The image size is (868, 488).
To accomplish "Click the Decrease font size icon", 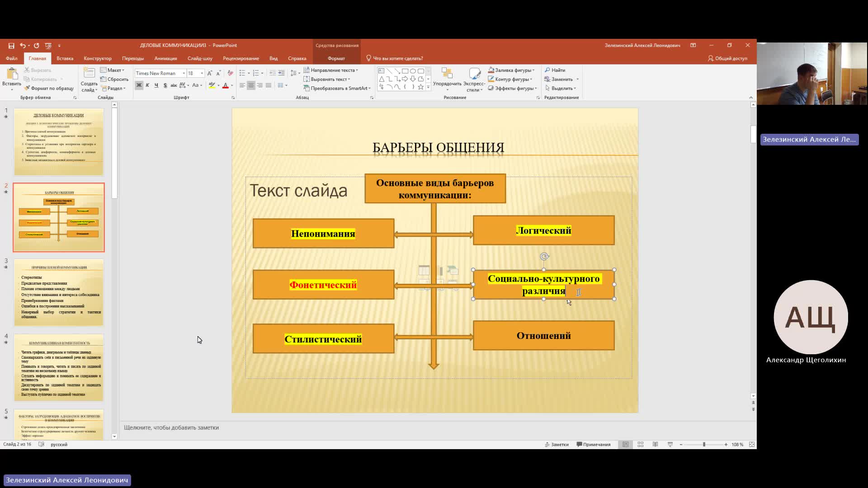I will [x=219, y=73].
